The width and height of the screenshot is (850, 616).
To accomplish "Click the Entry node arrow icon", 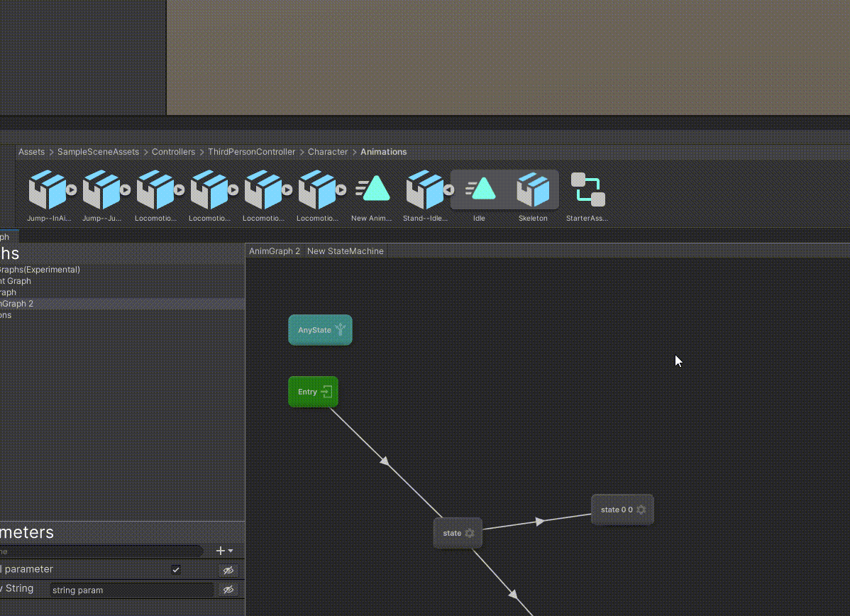I will [326, 392].
